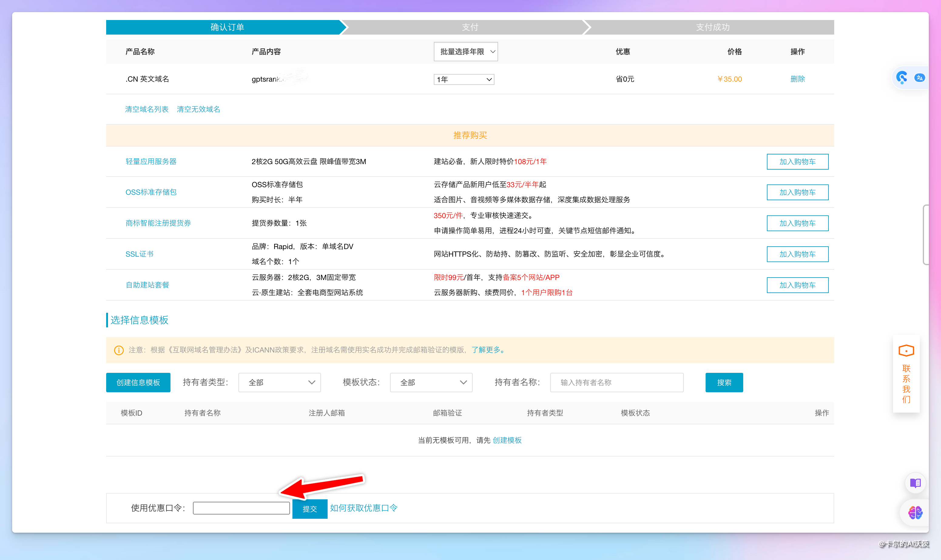The height and width of the screenshot is (560, 941).
Task: Open 自助建站套餐 product link
Action: (147, 285)
